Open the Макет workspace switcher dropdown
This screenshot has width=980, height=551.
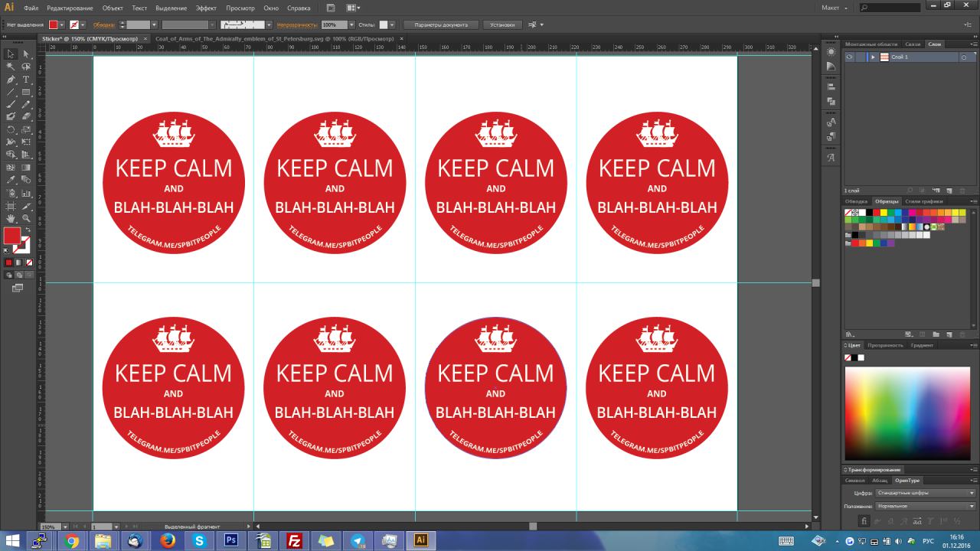[835, 8]
